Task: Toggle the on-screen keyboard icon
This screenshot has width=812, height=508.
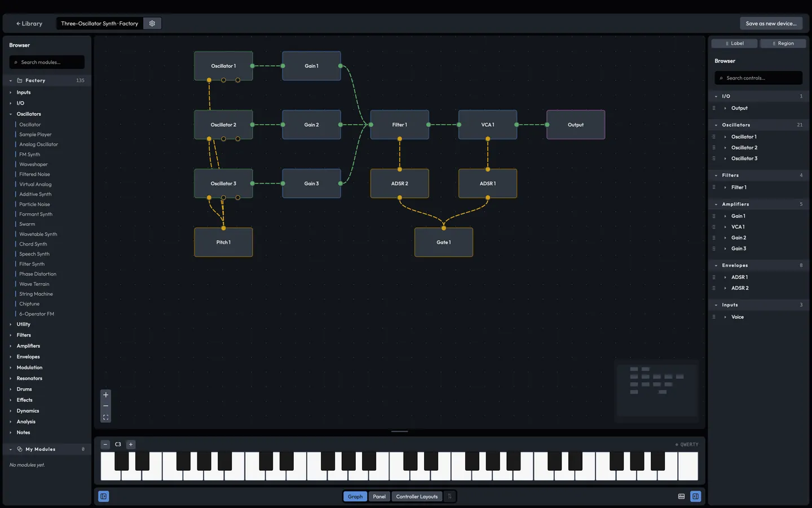Action: pyautogui.click(x=681, y=497)
